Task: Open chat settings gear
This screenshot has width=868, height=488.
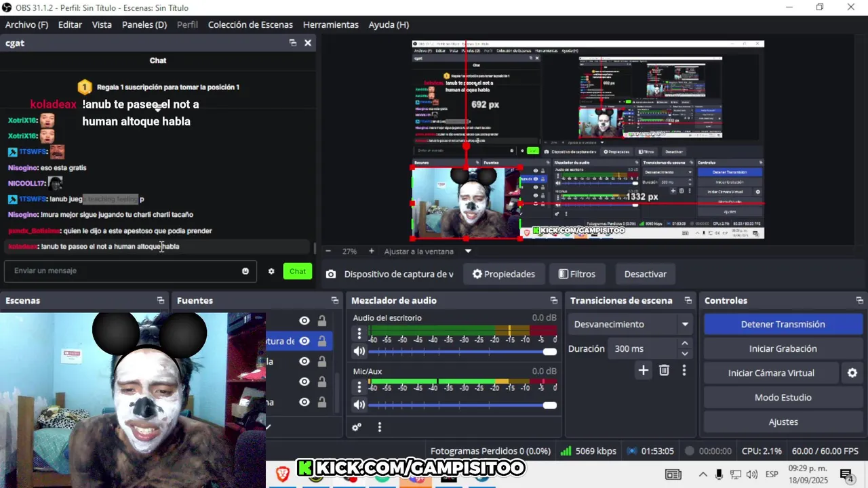Action: (x=271, y=271)
